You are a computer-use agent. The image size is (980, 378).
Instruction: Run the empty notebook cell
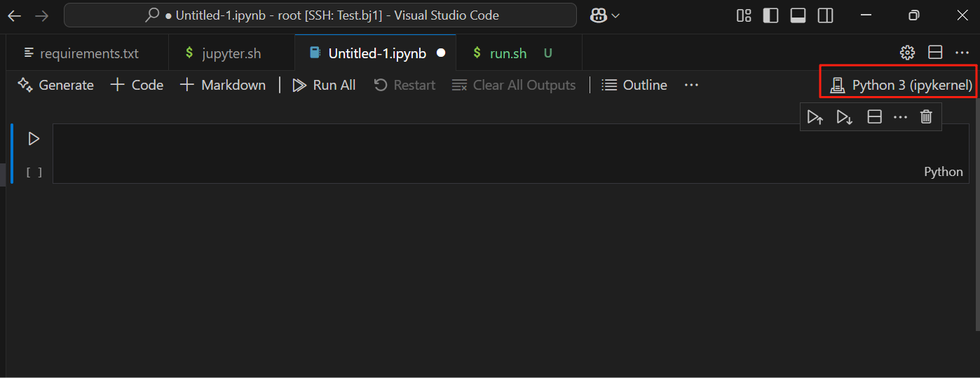[33, 139]
